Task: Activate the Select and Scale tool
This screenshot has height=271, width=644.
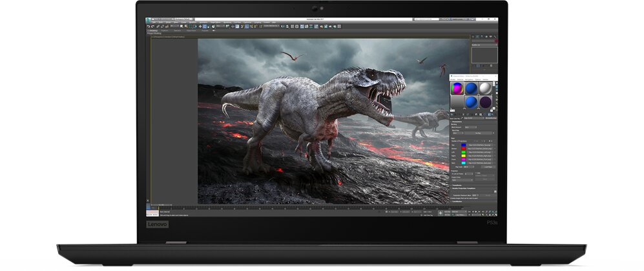Action: [209, 27]
